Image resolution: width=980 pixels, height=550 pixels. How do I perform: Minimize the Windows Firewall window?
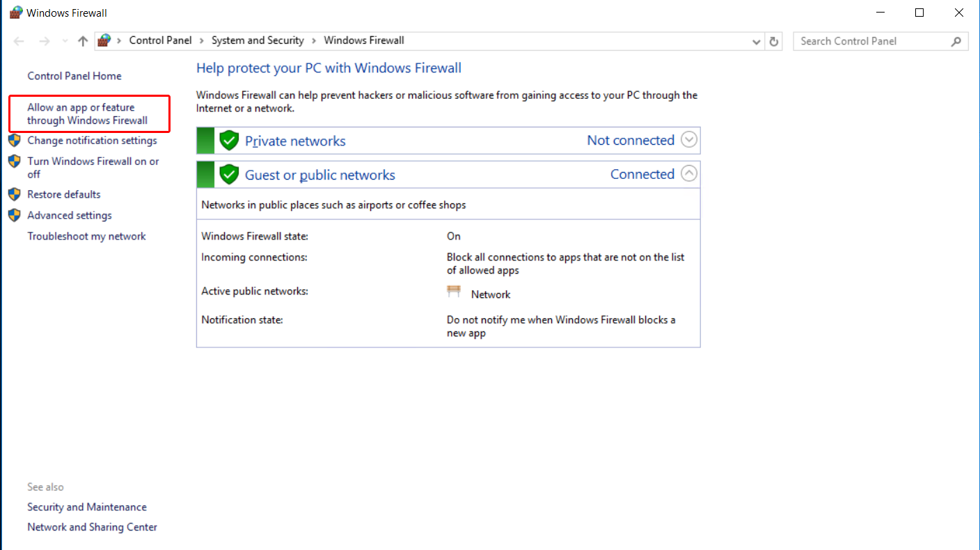(880, 13)
